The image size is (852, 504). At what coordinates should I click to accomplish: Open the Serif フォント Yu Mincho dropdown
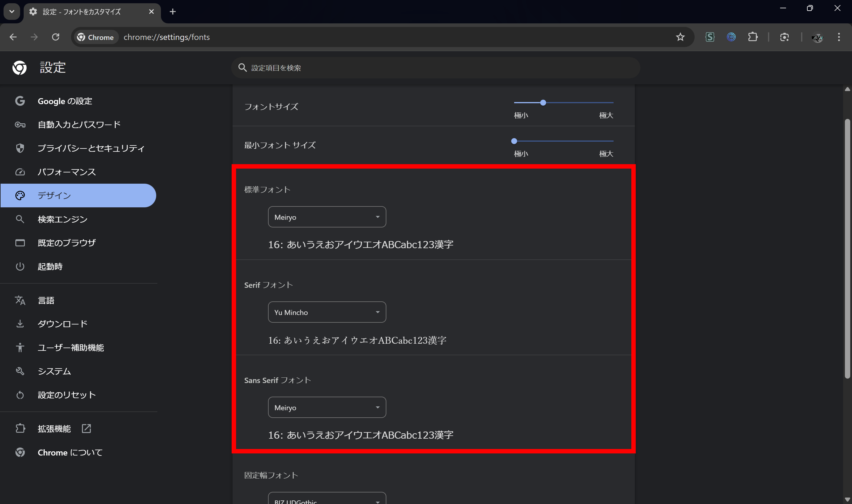[327, 312]
